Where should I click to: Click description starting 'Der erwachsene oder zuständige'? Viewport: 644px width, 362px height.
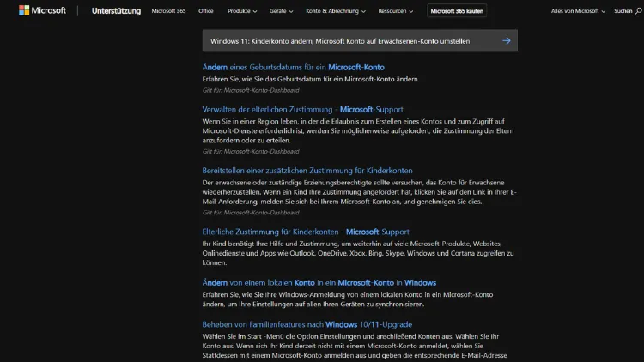tap(360, 192)
